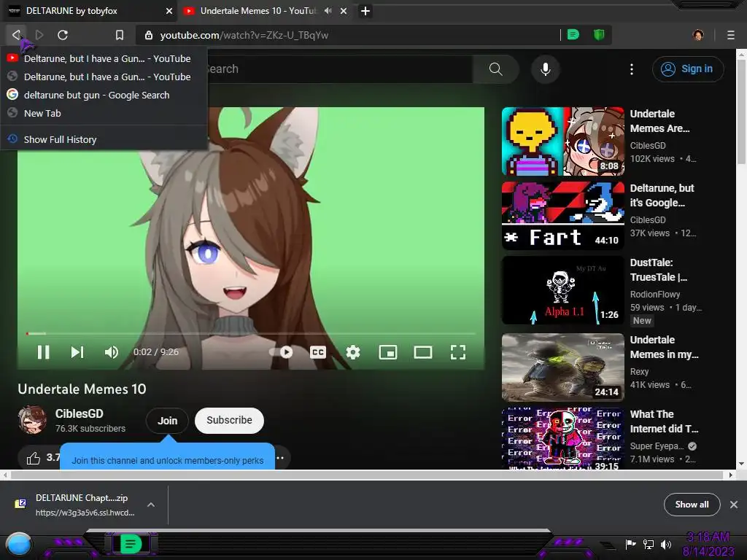
Task: Join the CiblesGD channel
Action: point(167,421)
